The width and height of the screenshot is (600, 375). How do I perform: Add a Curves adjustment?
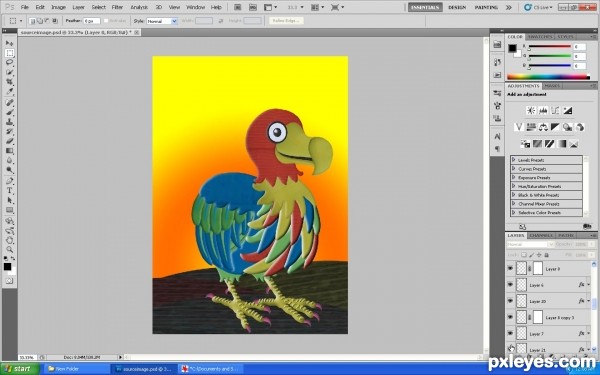coord(555,111)
